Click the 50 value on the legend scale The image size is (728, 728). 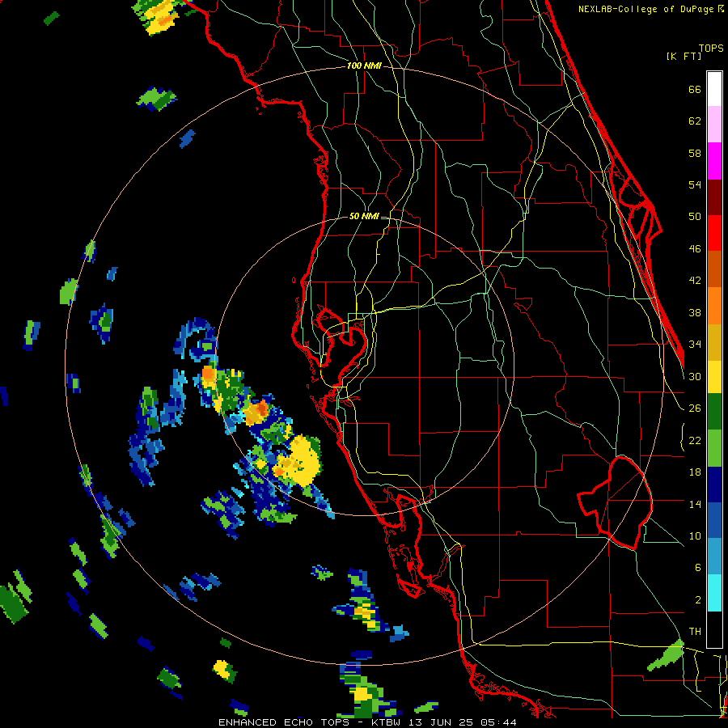695,217
